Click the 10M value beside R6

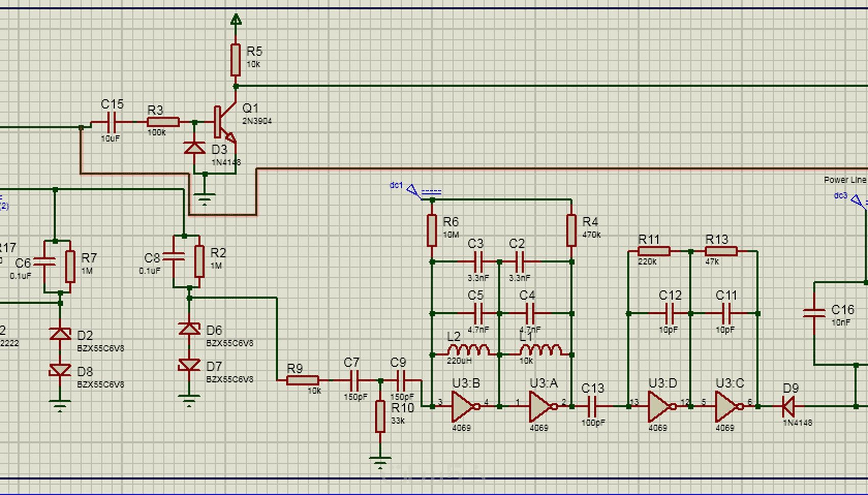[x=451, y=235]
